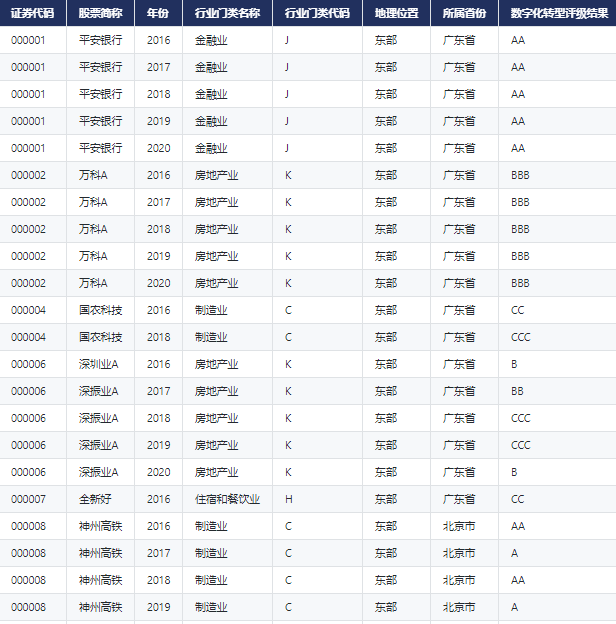616x624 pixels.
Task: Click 万科A name in the 2017 row
Action: [93, 202]
